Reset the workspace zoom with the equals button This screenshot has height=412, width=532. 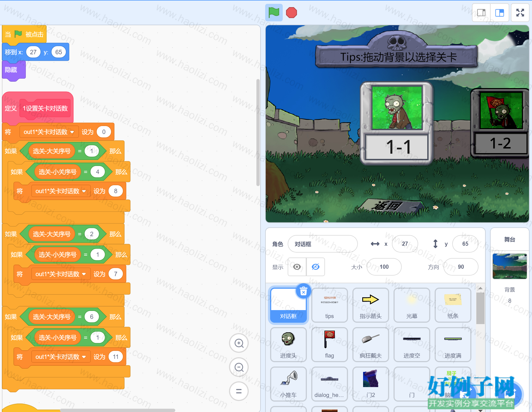[239, 391]
